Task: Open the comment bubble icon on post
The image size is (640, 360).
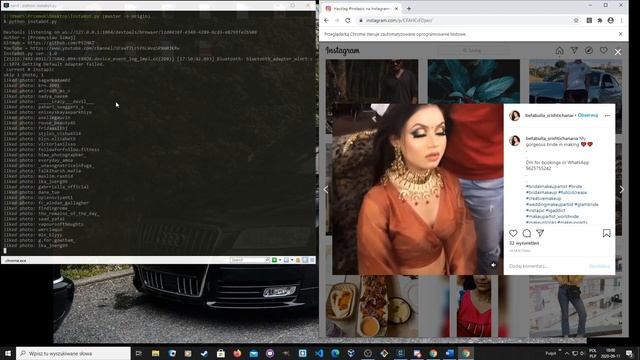Action: pos(527,233)
